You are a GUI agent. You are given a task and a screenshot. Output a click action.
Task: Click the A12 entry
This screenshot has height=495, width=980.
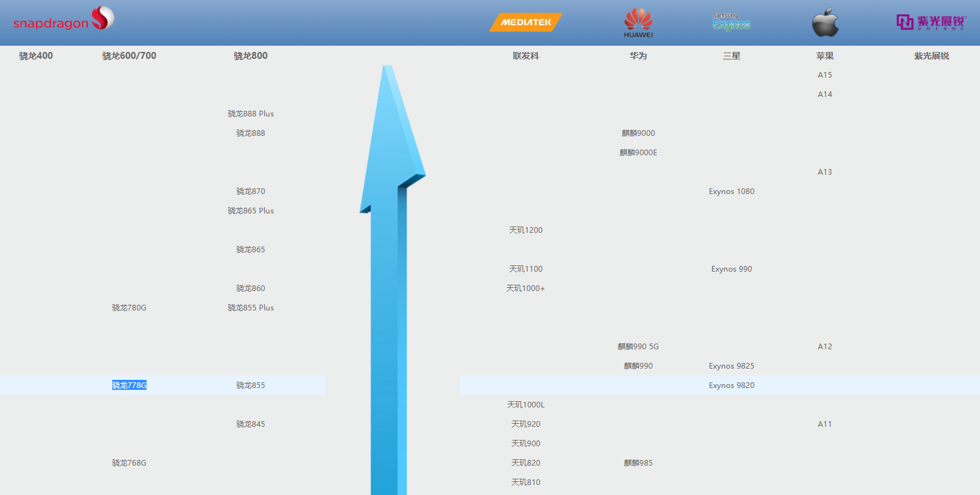825,347
